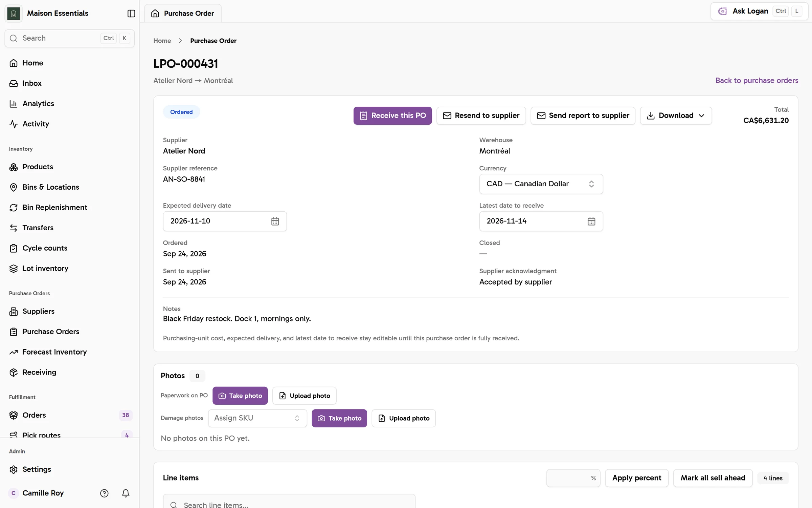Click the Bins & Locations pin icon
This screenshot has height=508, width=812.
click(14, 187)
